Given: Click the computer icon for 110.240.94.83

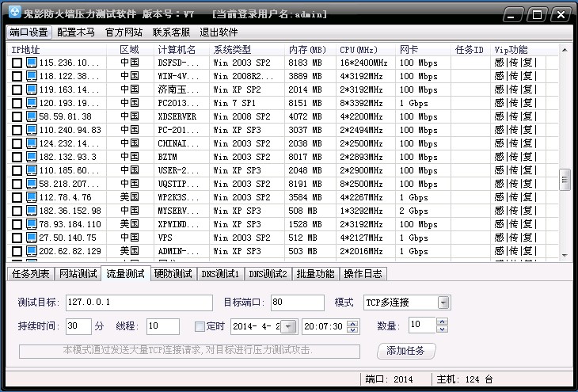Looking at the screenshot, I should click(x=32, y=130).
